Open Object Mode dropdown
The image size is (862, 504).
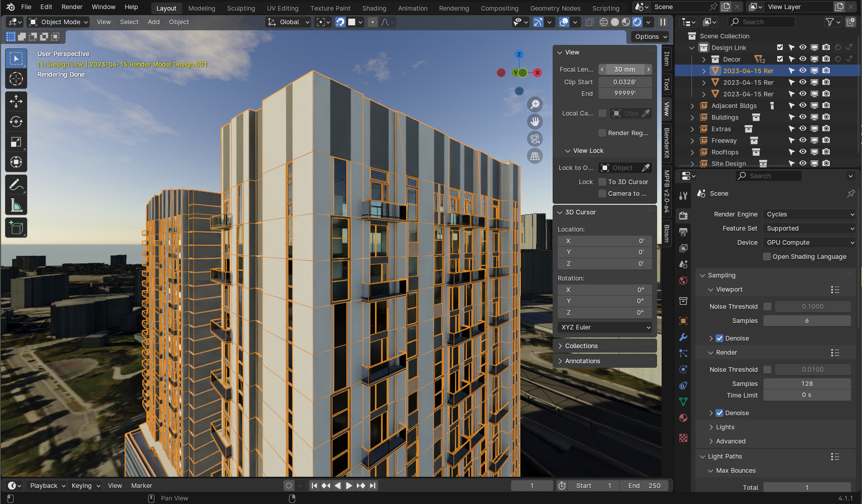[59, 22]
